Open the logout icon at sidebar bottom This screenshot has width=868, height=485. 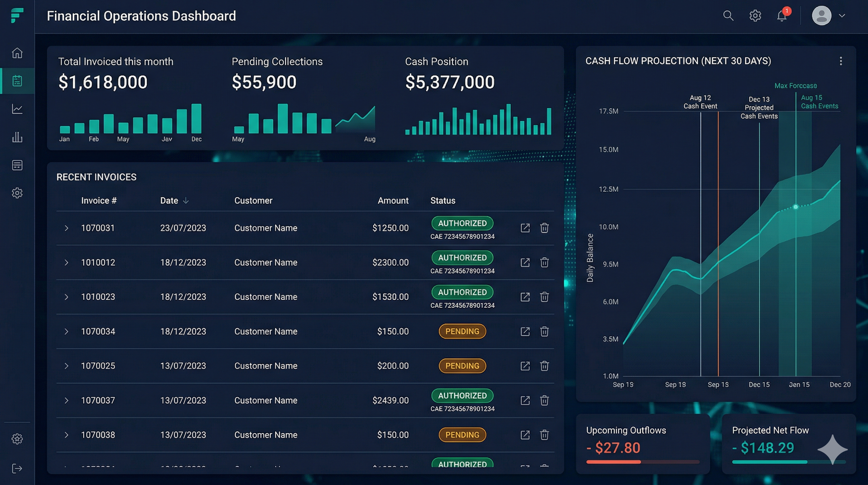(17, 468)
